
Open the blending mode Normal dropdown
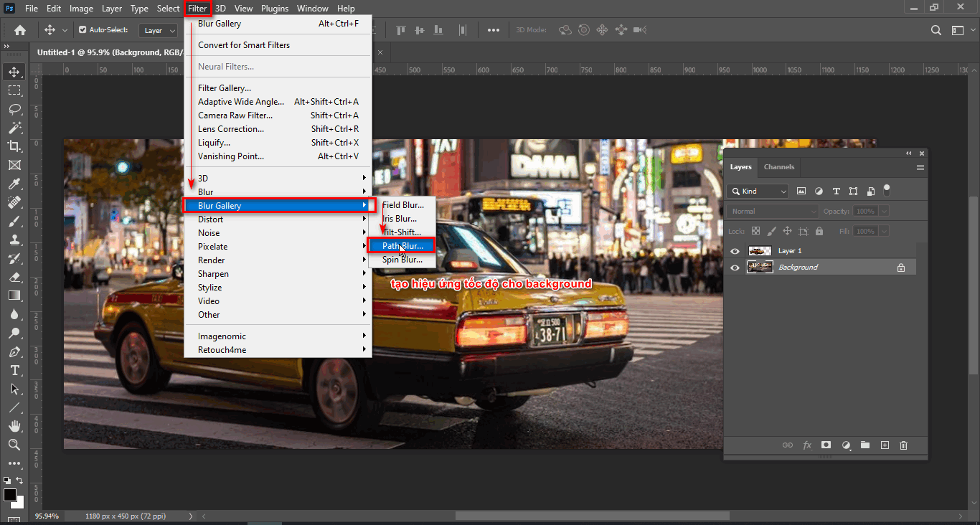click(771, 211)
